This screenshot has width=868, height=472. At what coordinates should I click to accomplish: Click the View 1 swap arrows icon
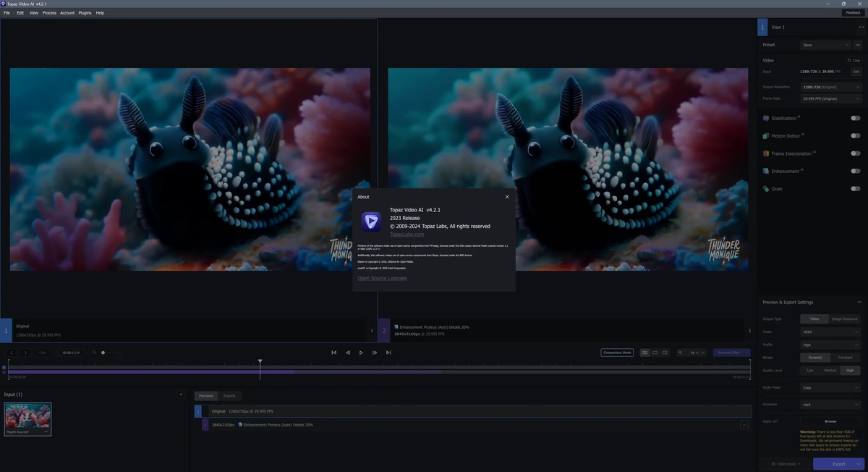861,27
